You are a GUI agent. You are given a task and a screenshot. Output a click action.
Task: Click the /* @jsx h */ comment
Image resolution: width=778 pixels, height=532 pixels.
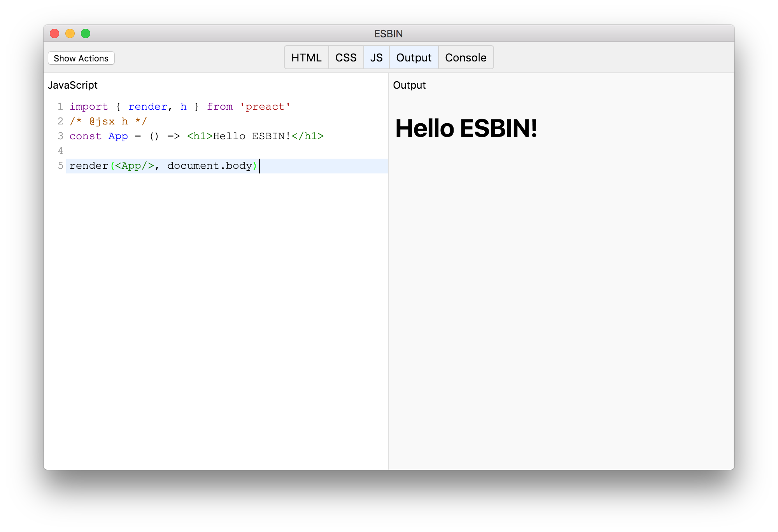[108, 121]
